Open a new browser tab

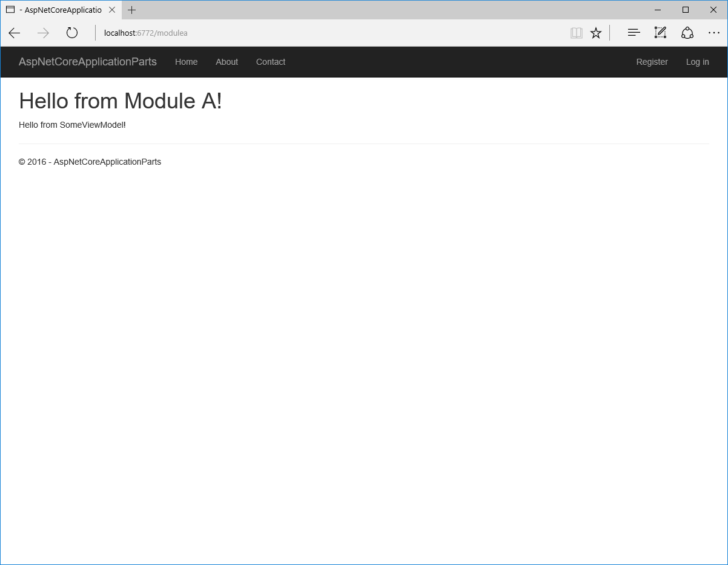point(131,10)
